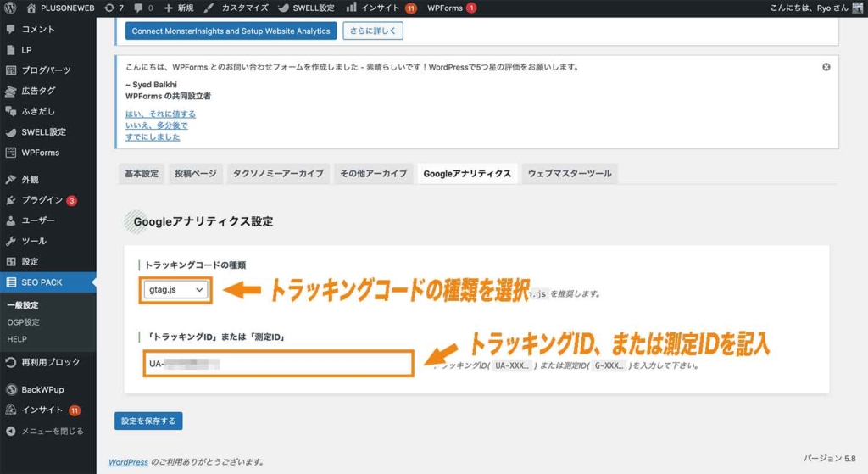Open インサイト in the top admin bar
868x474 pixels.
point(381,8)
